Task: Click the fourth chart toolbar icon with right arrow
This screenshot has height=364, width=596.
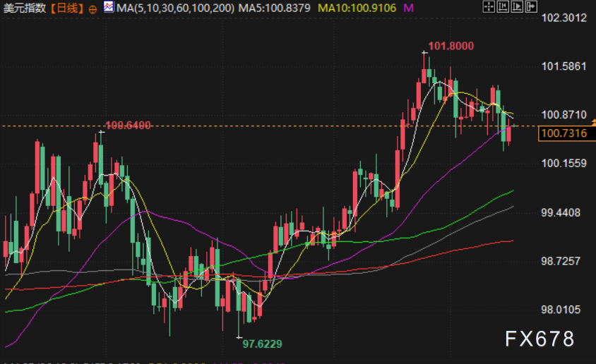Action: click(531, 6)
